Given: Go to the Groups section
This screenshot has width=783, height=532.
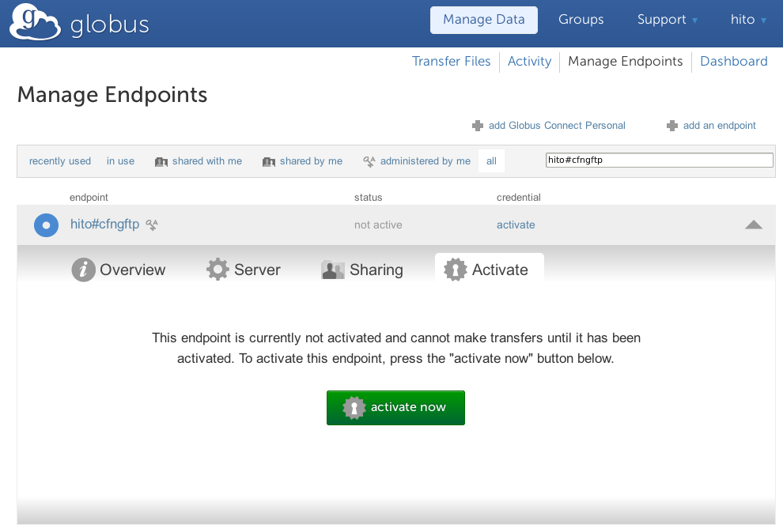Looking at the screenshot, I should [x=581, y=20].
